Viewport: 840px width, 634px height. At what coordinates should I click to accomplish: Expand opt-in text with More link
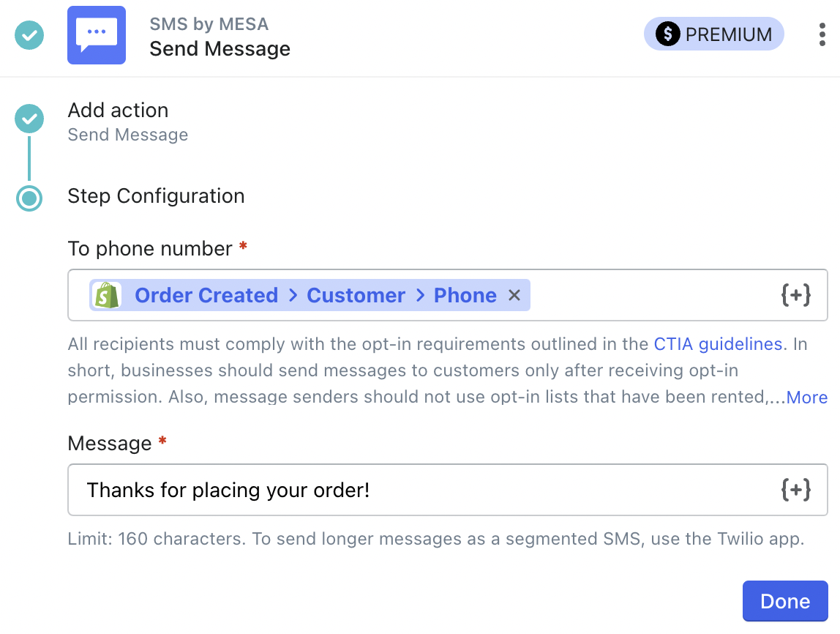point(806,398)
